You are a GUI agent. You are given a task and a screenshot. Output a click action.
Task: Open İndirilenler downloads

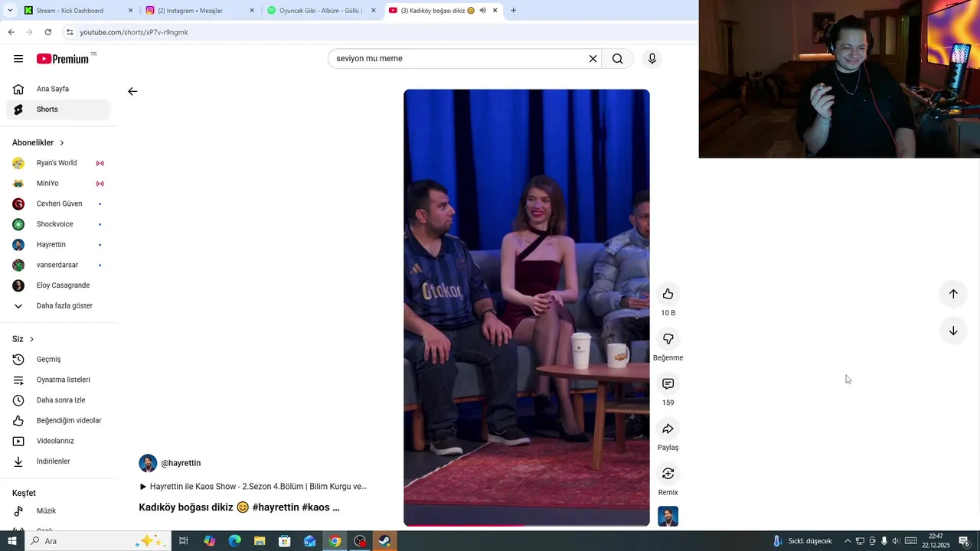[x=58, y=461]
